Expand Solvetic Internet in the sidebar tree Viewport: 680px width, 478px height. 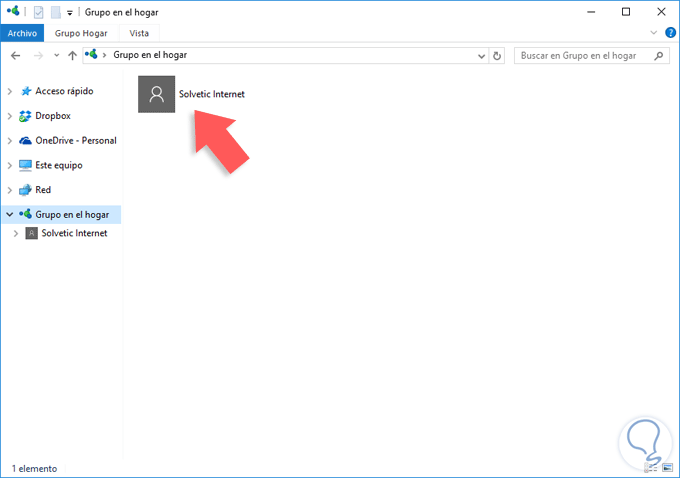coord(16,233)
